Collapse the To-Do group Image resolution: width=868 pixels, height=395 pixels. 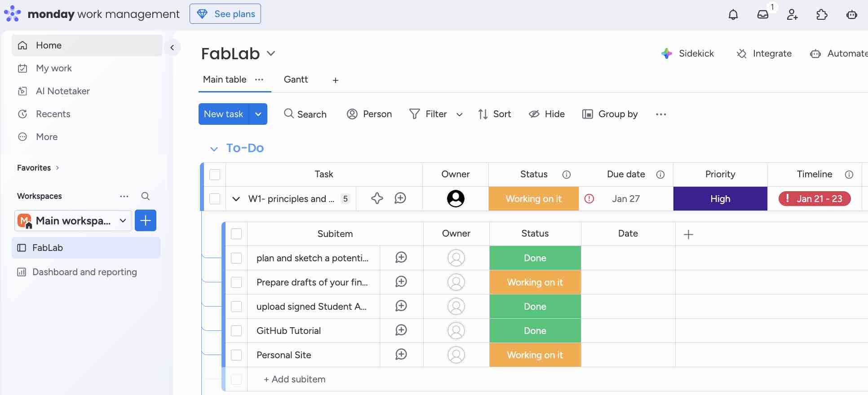[214, 149]
